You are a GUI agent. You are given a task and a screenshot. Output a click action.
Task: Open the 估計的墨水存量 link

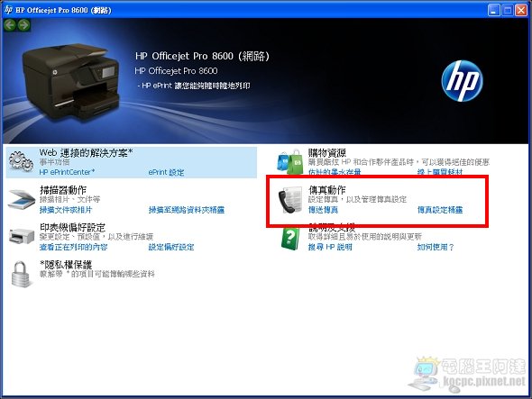pyautogui.click(x=335, y=172)
